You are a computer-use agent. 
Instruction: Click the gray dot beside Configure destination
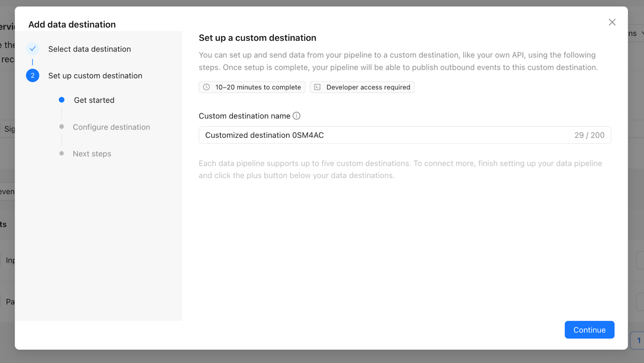pyautogui.click(x=62, y=127)
